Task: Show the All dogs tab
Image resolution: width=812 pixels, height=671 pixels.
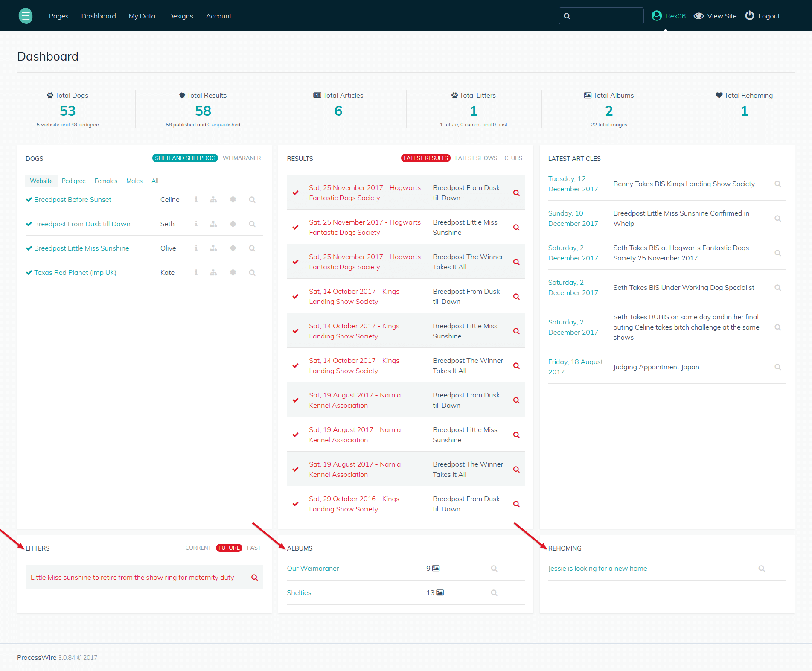Action: click(155, 181)
